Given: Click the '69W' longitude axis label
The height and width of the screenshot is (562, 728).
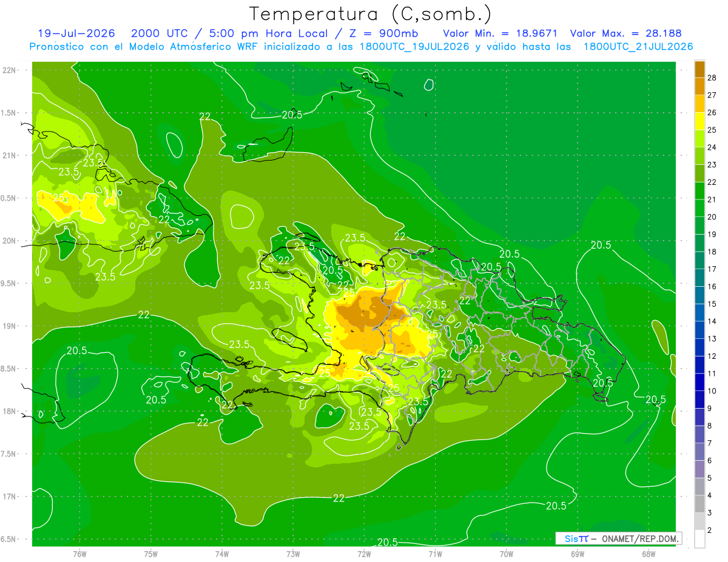Looking at the screenshot, I should click(578, 554).
